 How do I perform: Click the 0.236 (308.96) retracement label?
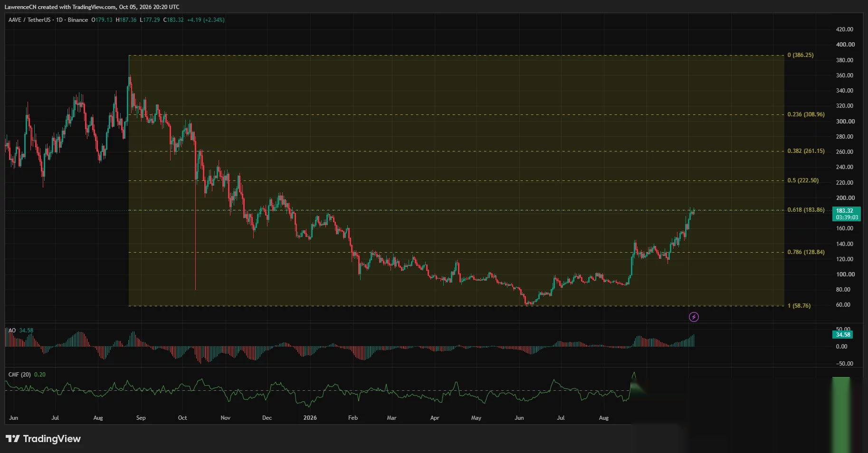806,114
